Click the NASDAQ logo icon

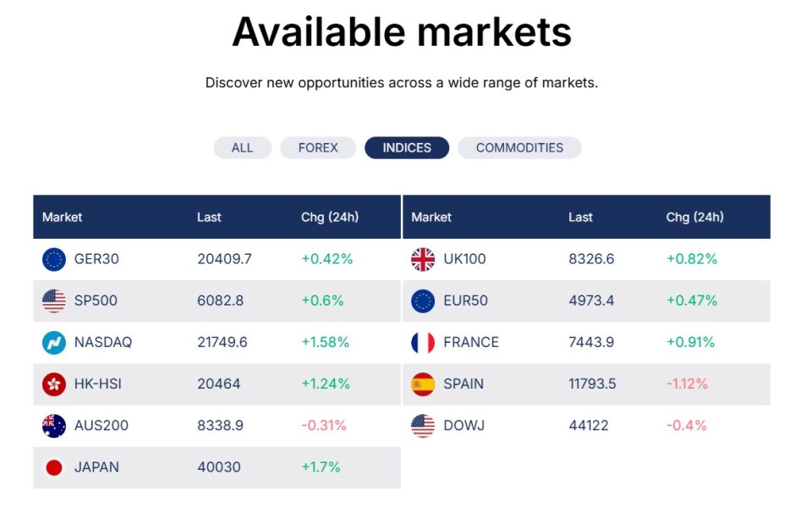pyautogui.click(x=54, y=342)
